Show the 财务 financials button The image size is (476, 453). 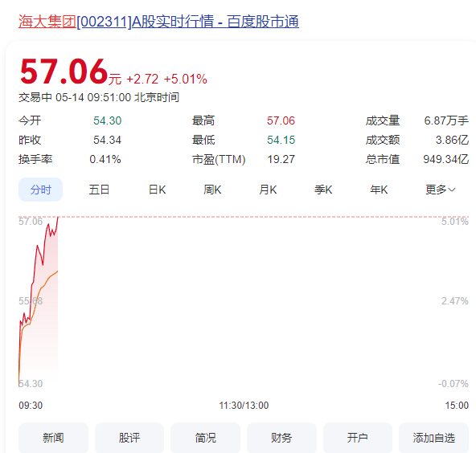281,438
